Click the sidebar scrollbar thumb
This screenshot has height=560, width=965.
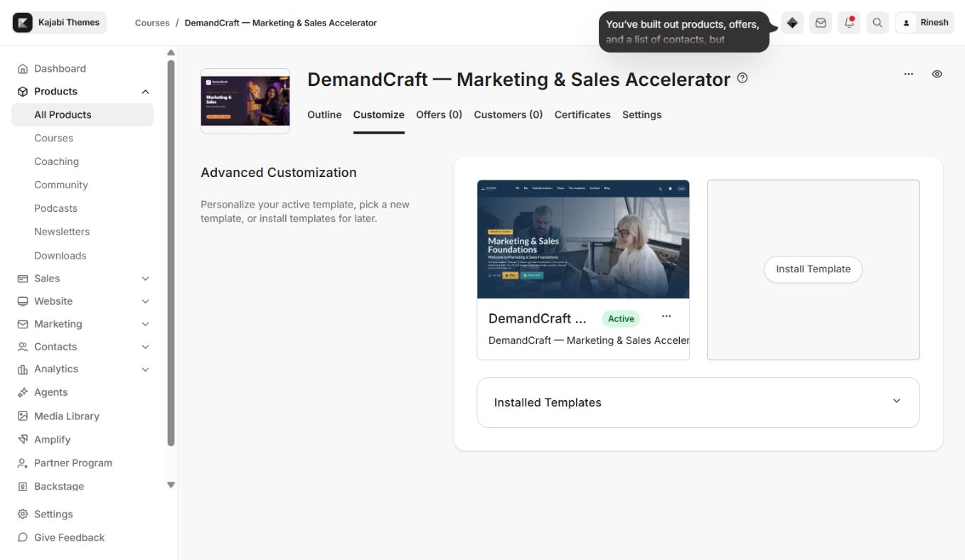click(x=171, y=253)
